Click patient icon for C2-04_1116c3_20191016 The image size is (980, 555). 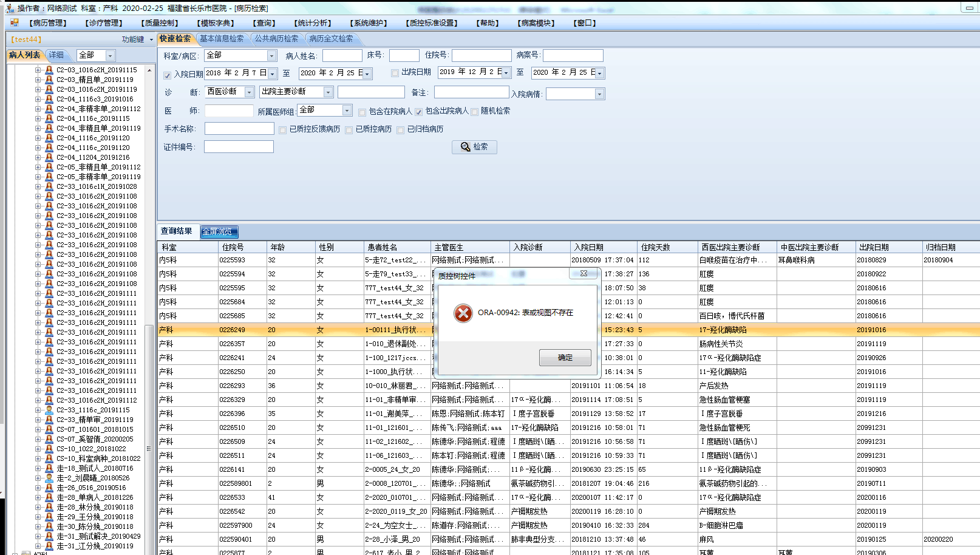49,99
